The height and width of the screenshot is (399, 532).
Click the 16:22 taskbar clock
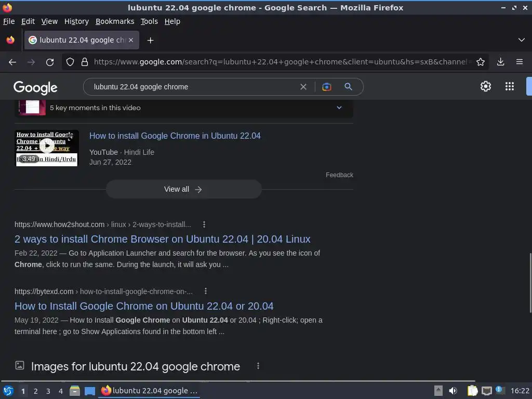coord(520,391)
